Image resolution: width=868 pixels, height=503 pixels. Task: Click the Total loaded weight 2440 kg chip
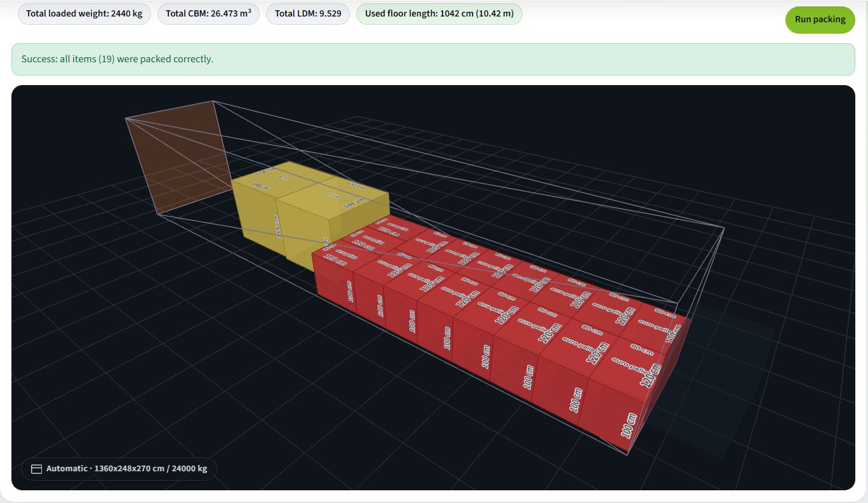tap(84, 13)
